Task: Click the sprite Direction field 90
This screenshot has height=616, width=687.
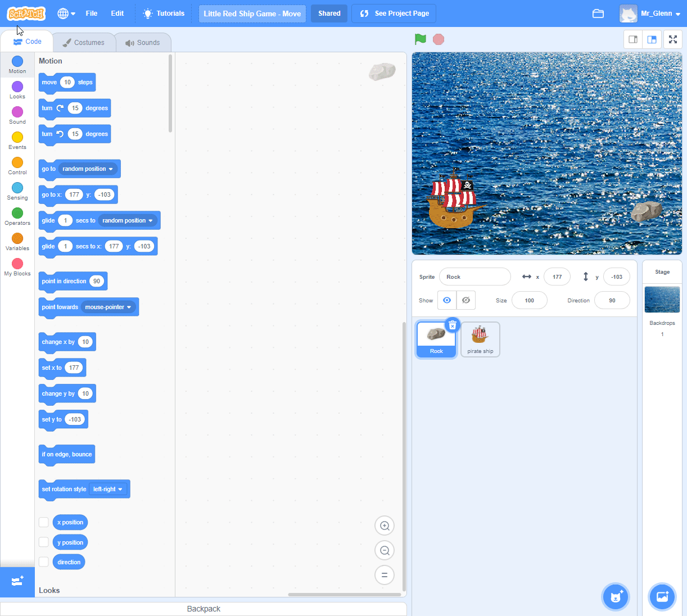Action: click(612, 301)
